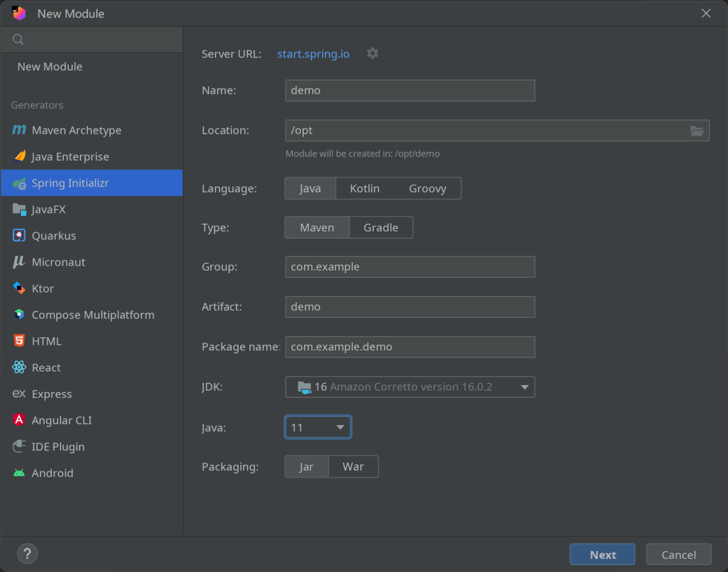Viewport: 728px width, 572px height.
Task: Click the React atom icon
Action: pyautogui.click(x=19, y=368)
